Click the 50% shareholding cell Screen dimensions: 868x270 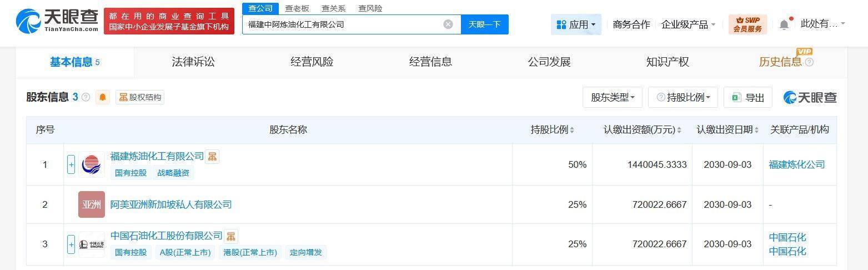552,164
